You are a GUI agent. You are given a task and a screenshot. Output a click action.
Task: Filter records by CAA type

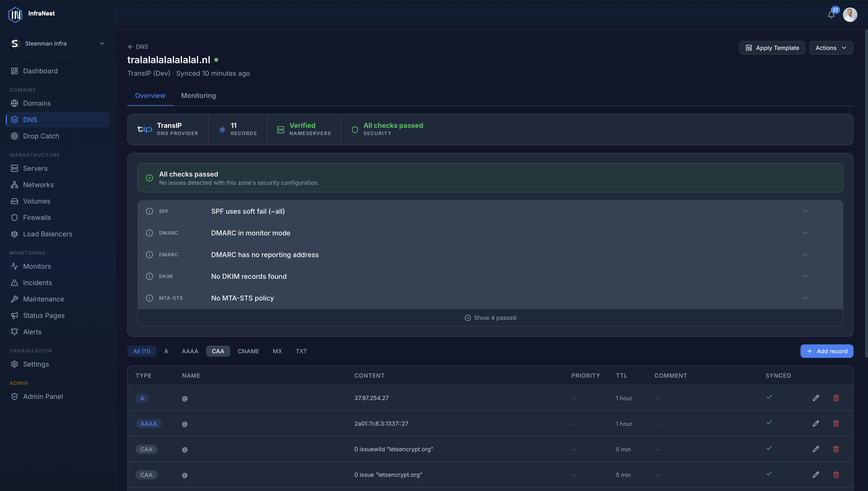[218, 351]
